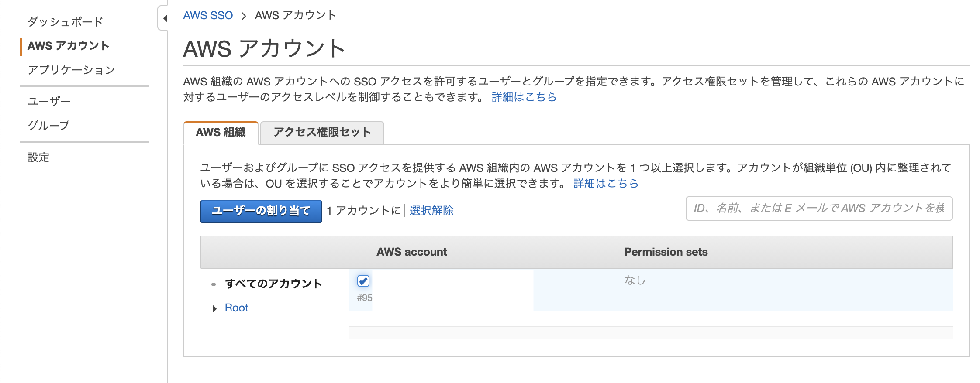Expand the Root tree node arrow
Screen dimensions: 980x383
(214, 309)
